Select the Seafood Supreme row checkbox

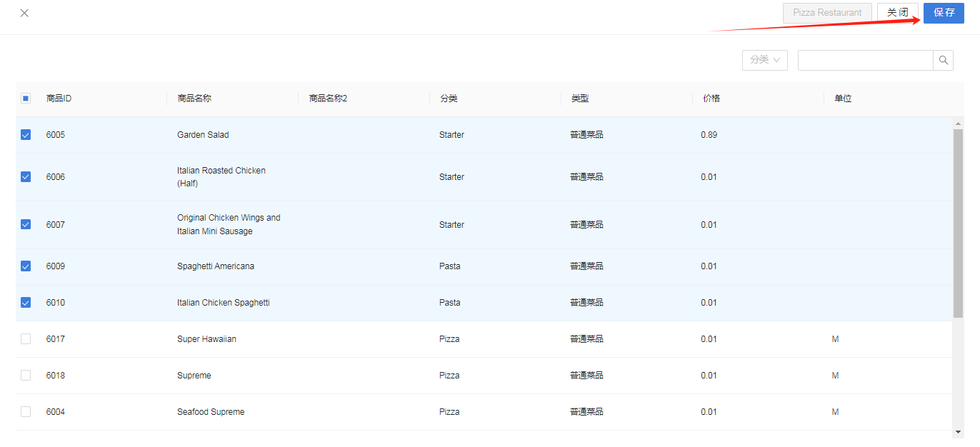coord(26,412)
